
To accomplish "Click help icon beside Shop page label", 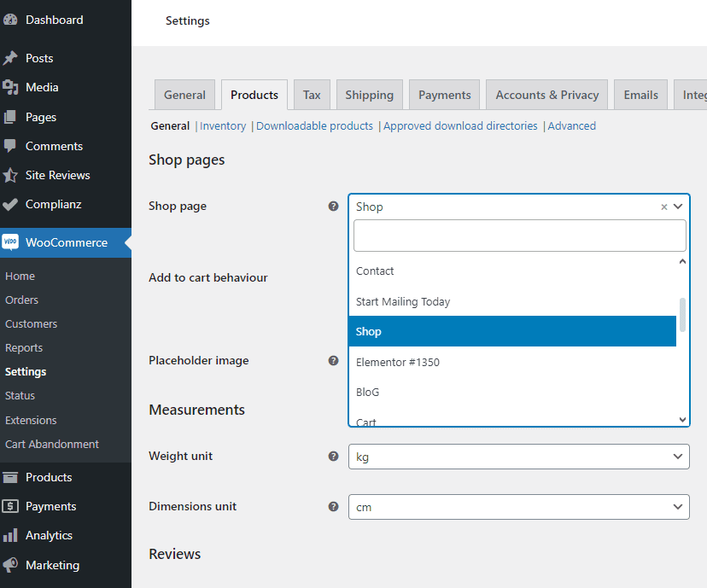I will click(x=334, y=206).
